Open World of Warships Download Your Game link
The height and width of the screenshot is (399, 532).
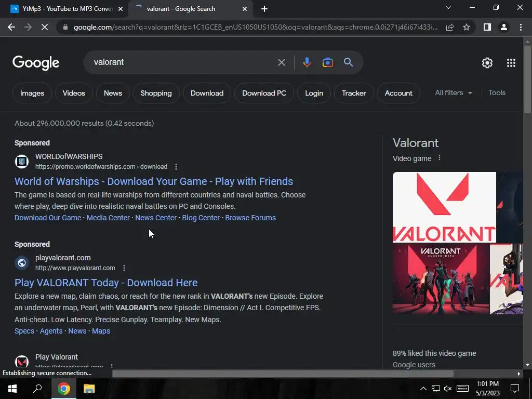[154, 181]
